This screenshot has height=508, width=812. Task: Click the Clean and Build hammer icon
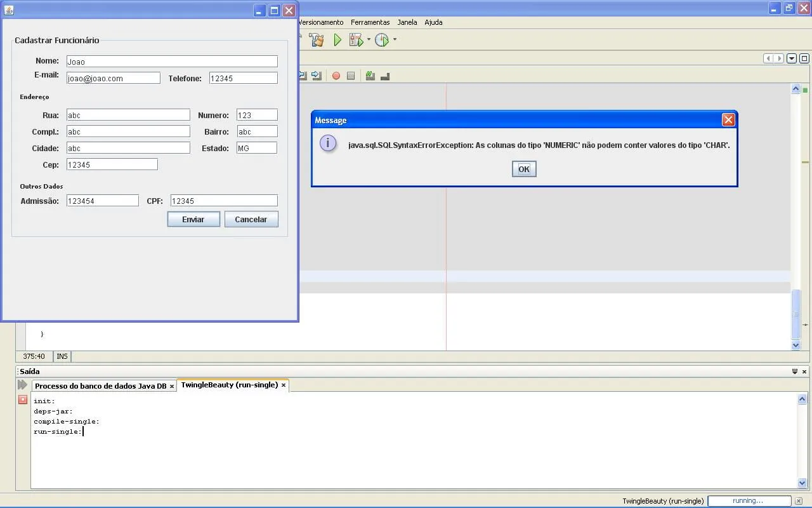(x=317, y=40)
